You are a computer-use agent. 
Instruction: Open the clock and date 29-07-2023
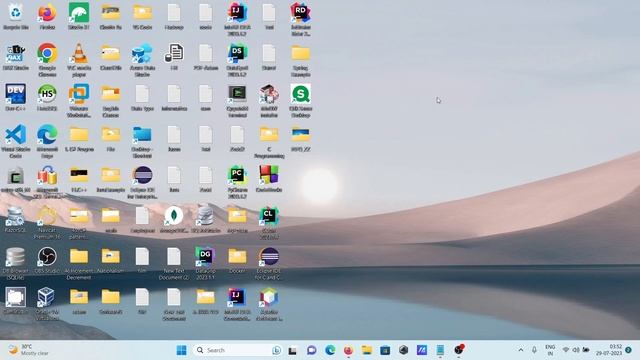coord(609,350)
